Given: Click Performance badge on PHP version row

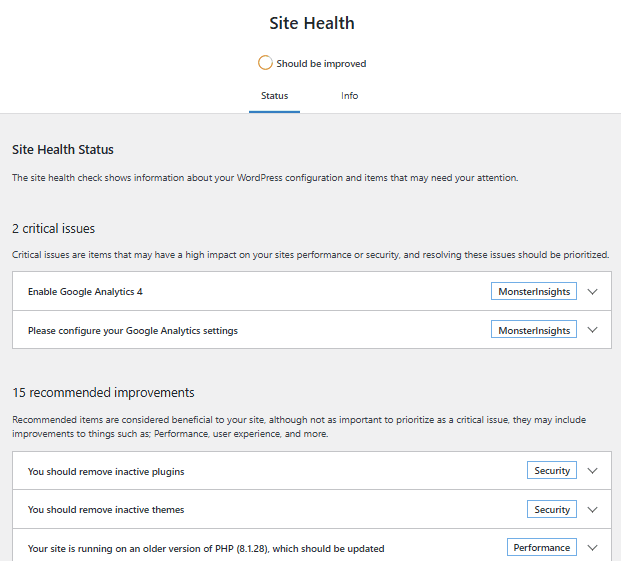Looking at the screenshot, I should click(x=542, y=548).
